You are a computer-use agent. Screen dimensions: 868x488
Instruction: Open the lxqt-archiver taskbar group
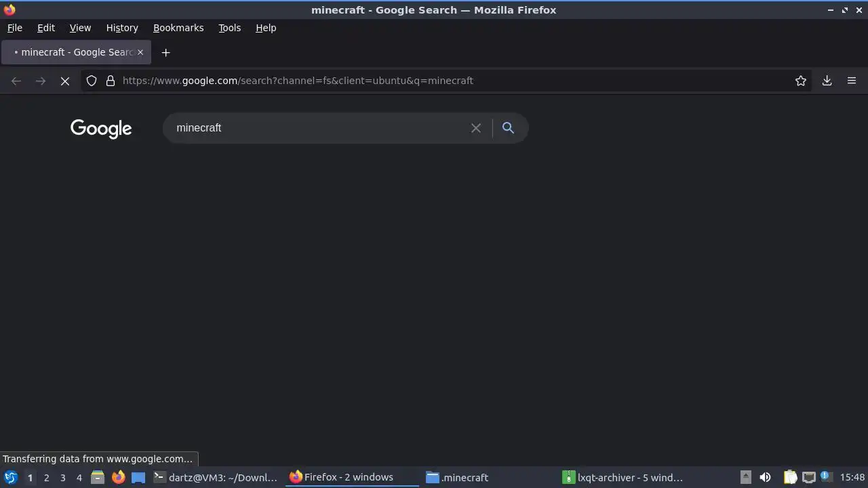pos(626,477)
